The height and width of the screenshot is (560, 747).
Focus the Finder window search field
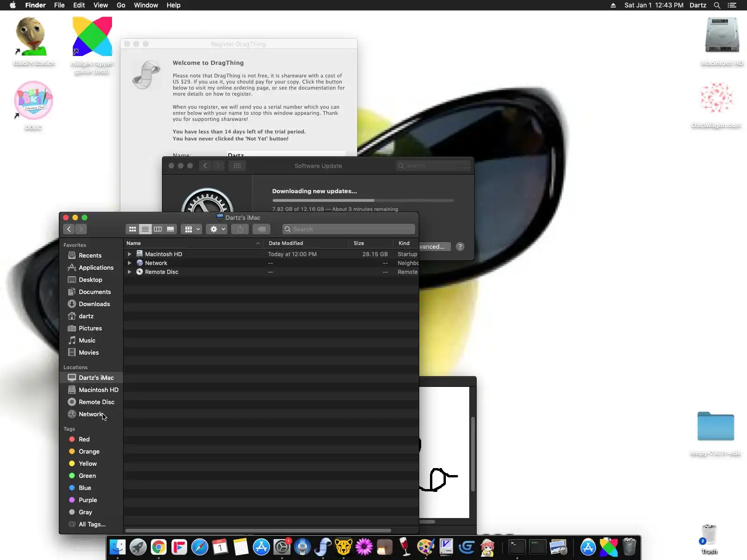(x=348, y=229)
